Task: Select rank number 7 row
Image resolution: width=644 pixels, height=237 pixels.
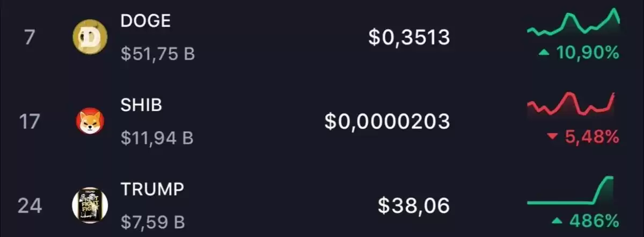Action: coord(322,38)
